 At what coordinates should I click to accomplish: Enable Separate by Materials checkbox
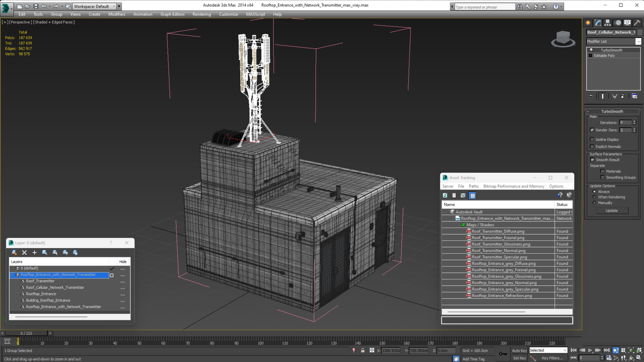click(x=602, y=171)
